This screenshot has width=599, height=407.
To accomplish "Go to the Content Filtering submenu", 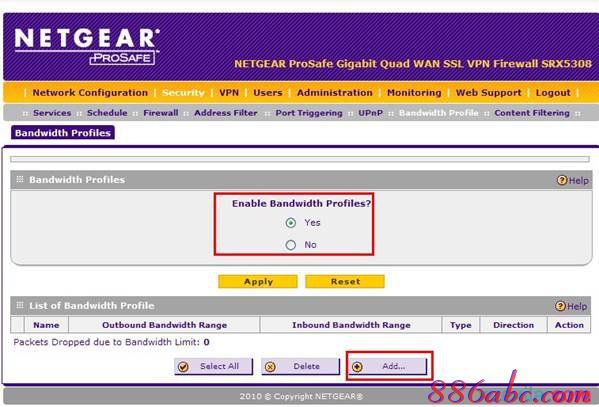I will click(x=532, y=113).
